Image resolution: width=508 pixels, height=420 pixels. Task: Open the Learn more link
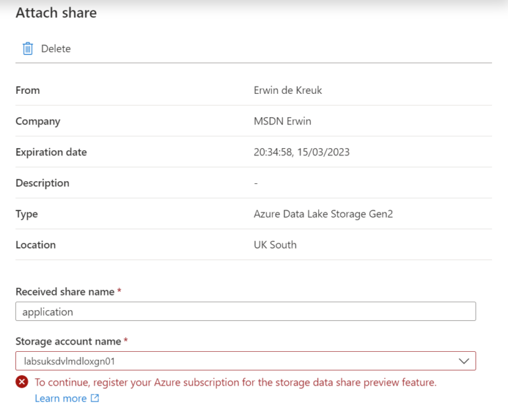[61, 398]
